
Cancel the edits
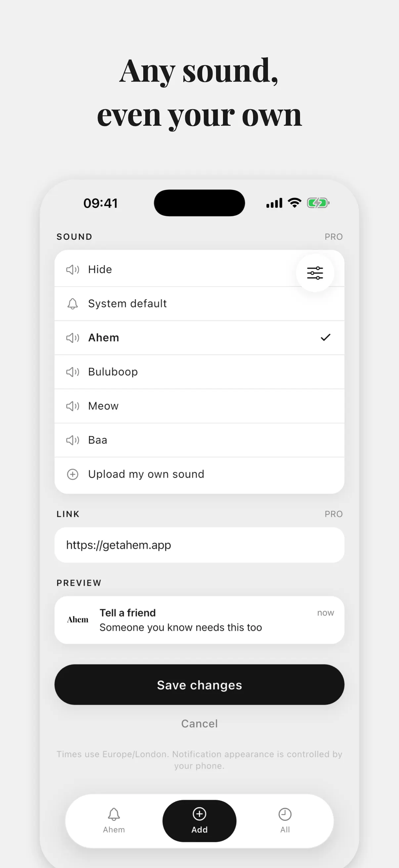(199, 723)
